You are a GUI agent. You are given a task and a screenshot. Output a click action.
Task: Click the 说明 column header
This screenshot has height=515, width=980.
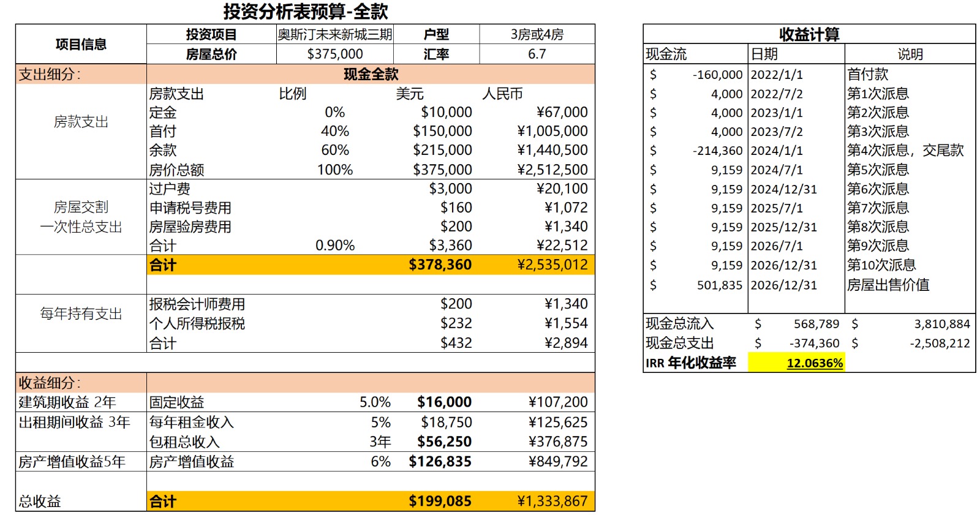coord(910,54)
